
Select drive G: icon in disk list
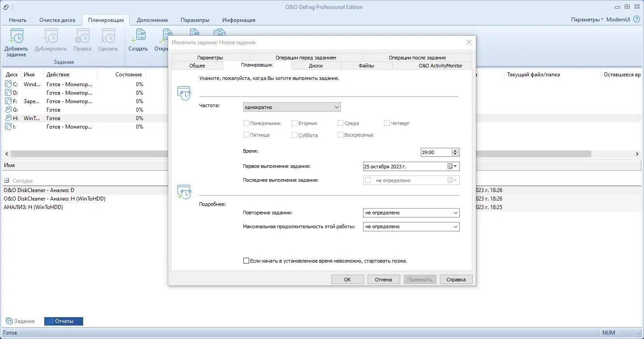point(8,109)
